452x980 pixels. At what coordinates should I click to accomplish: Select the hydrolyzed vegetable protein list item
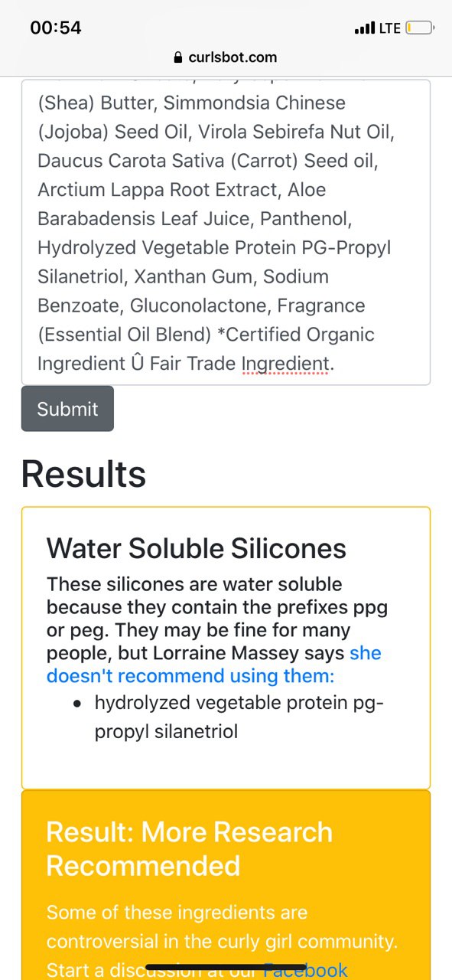pyautogui.click(x=239, y=717)
